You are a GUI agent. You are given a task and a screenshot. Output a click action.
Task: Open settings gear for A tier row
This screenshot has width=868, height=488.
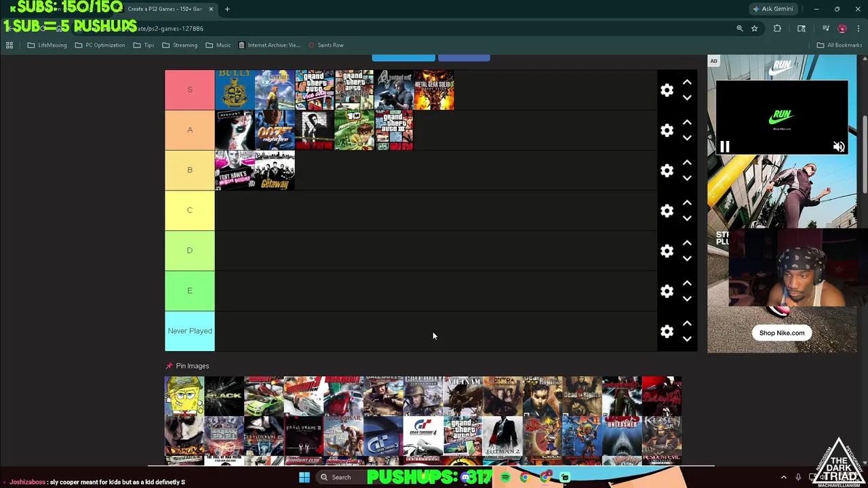(667, 130)
